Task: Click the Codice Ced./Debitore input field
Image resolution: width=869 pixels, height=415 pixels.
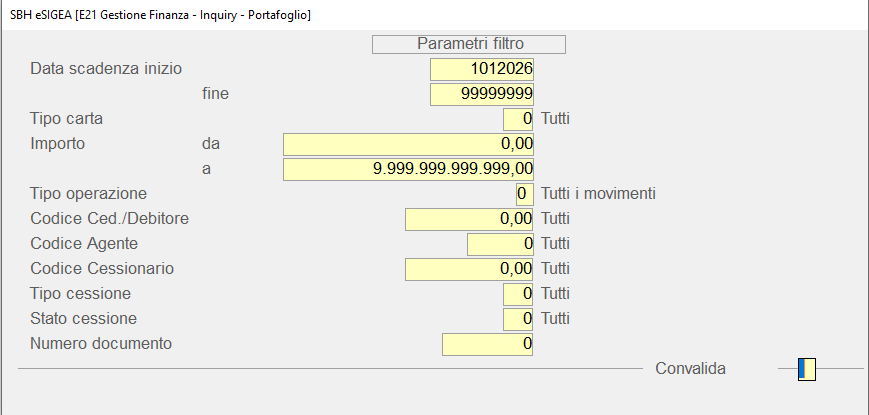Action: click(x=469, y=218)
